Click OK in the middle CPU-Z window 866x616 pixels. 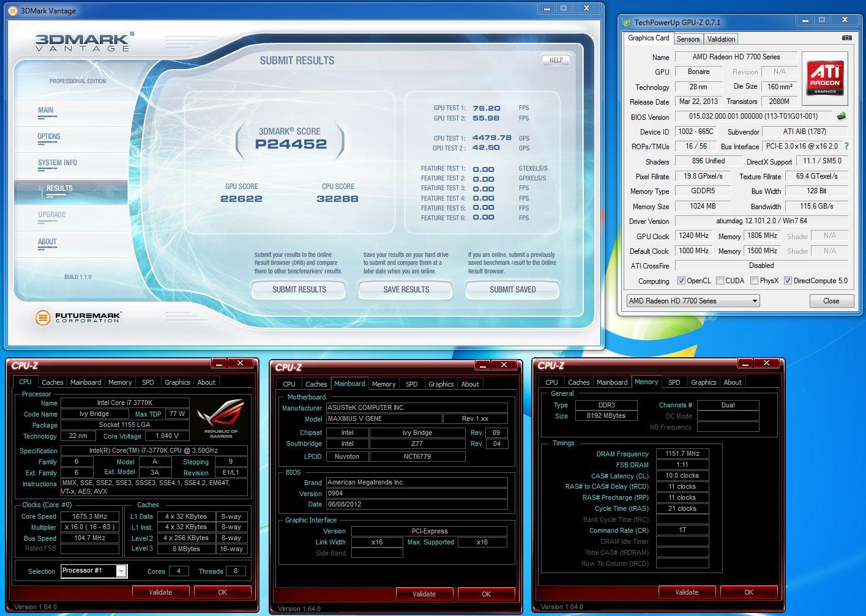486,594
